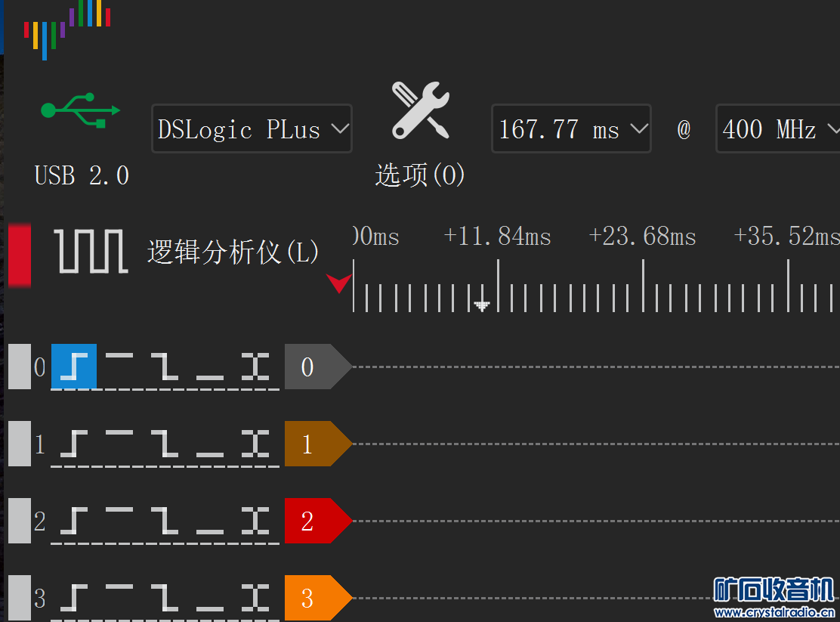Click the 选项(0) options label

pyautogui.click(x=420, y=175)
